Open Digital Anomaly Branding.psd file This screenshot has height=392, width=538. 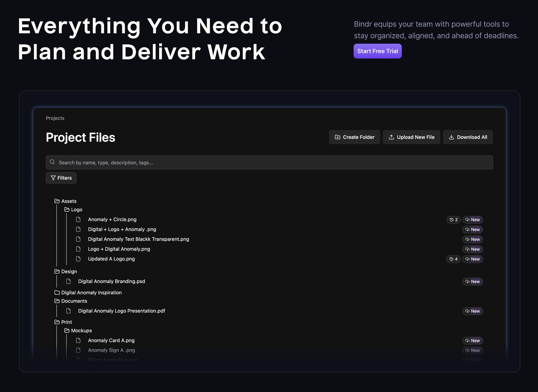(111, 281)
